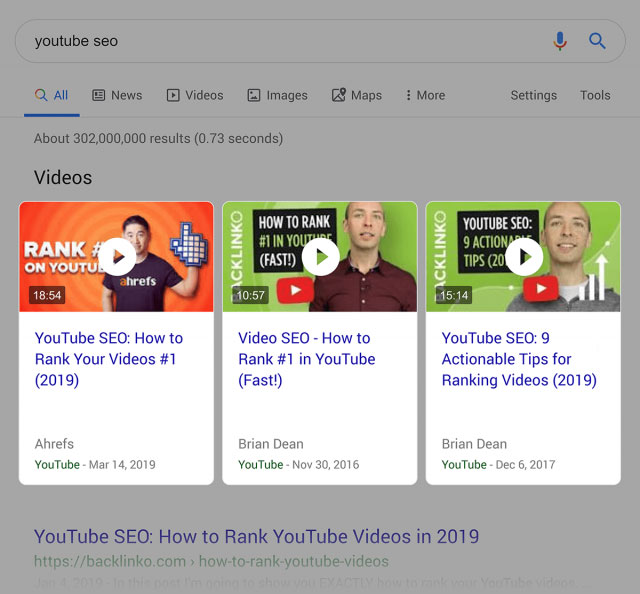Switch to the News tab
The height and width of the screenshot is (594, 640).
tap(117, 95)
